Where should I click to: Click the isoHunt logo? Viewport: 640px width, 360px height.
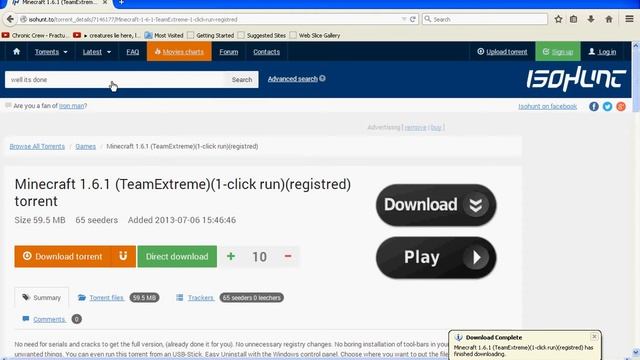[x=576, y=78]
